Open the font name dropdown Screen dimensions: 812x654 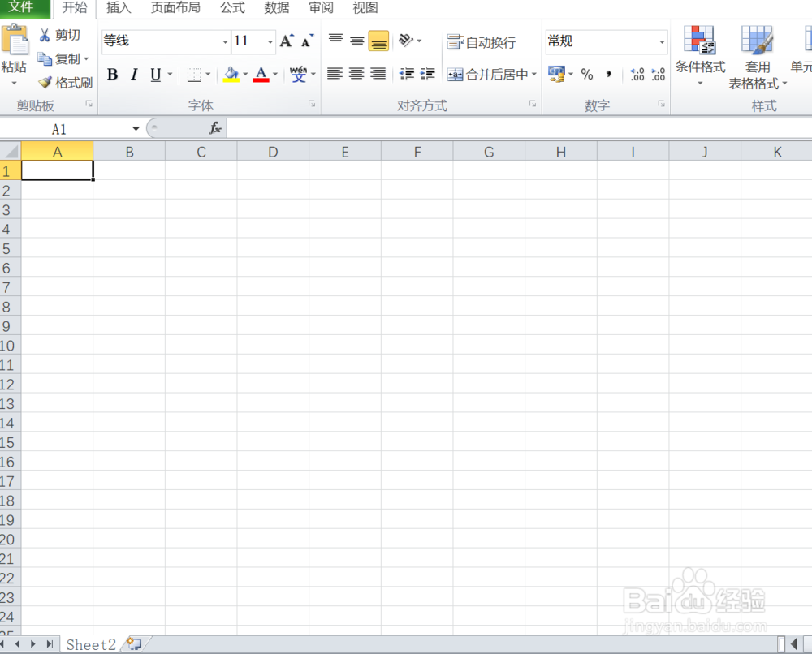tap(225, 41)
